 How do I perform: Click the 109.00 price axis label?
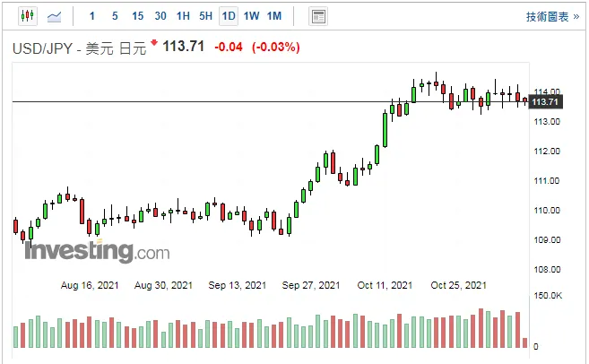coord(547,240)
